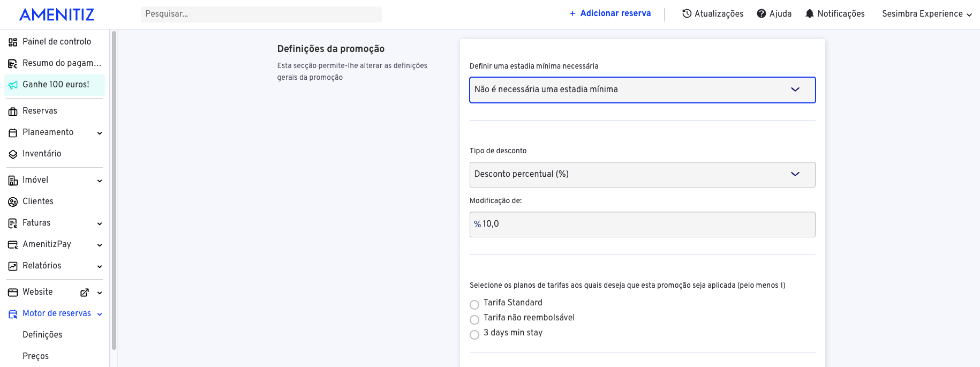Click the Clientes person icon
This screenshot has height=367, width=980.
coord(13,201)
